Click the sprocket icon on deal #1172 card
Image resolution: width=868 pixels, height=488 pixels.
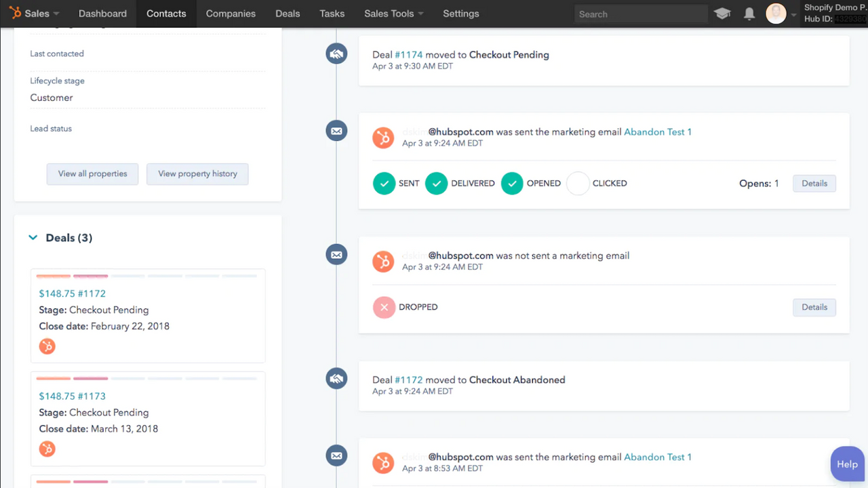click(x=46, y=346)
